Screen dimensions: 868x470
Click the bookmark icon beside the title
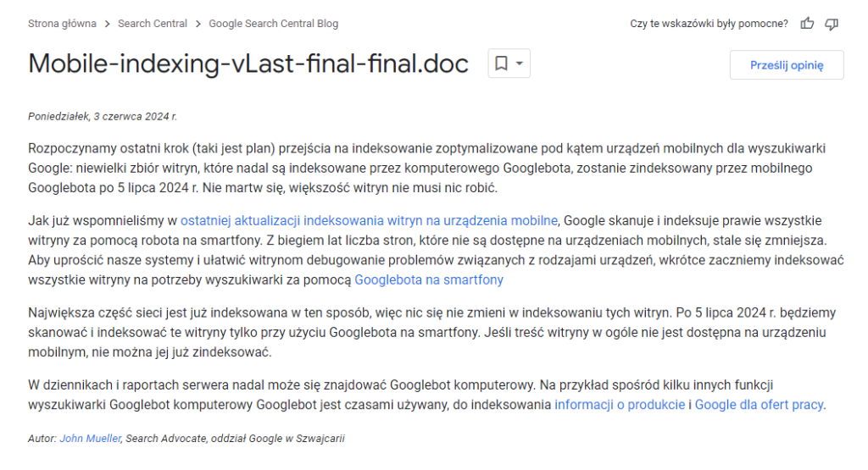(501, 64)
